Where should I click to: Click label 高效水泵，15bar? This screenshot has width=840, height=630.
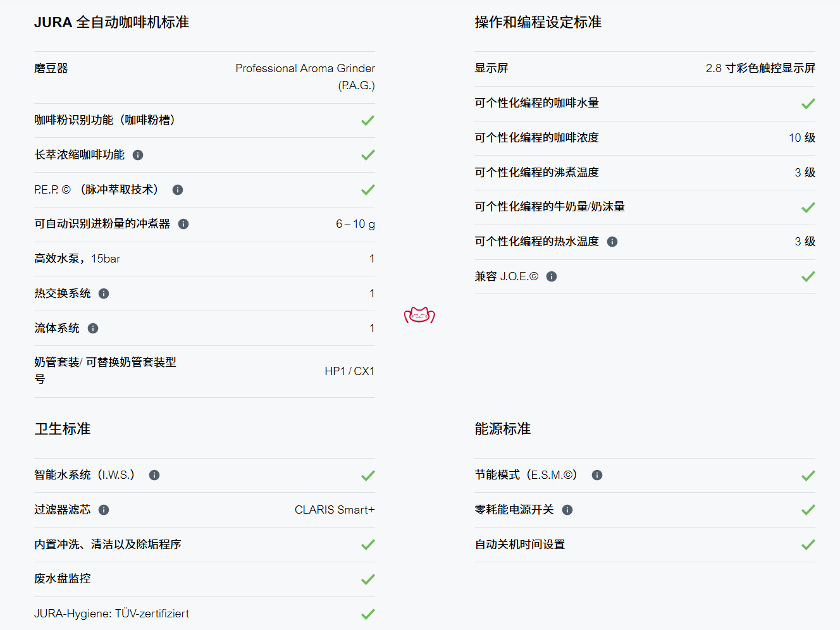coord(77,259)
